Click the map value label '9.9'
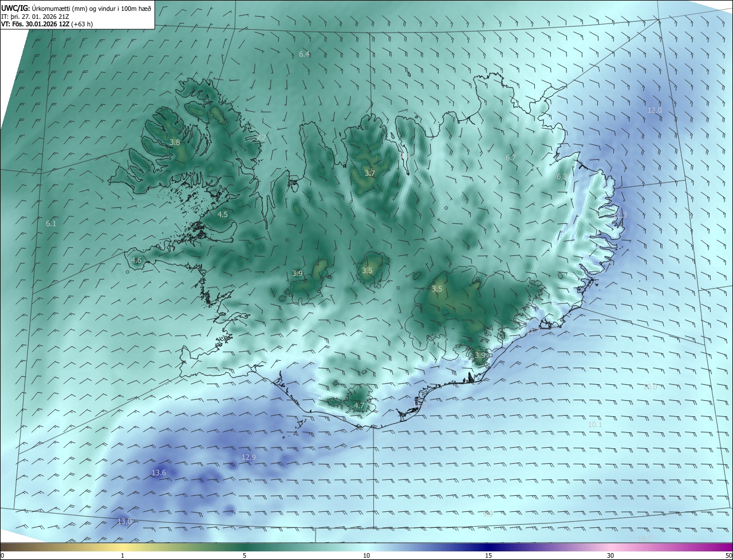The height and width of the screenshot is (560, 733). [x=488, y=514]
